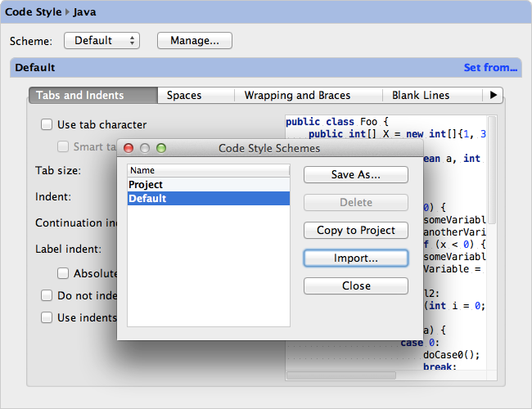Image resolution: width=532 pixels, height=409 pixels.
Task: Open the Wrapping and Braces tab
Action: [297, 95]
